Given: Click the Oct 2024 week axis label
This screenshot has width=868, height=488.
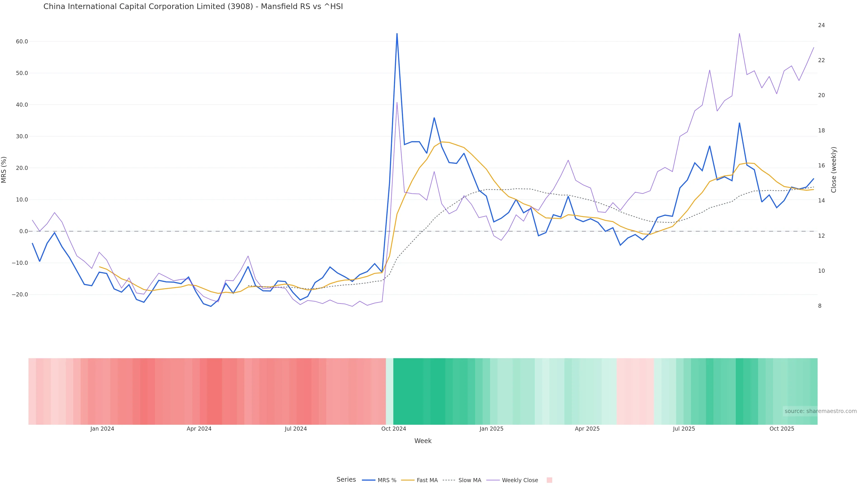Looking at the screenshot, I should [394, 429].
